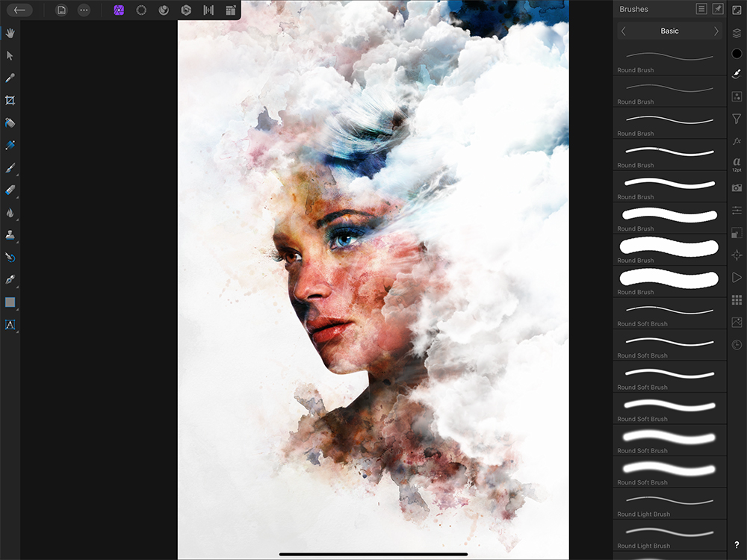Select the Hand view tool
This screenshot has width=747, height=560.
point(10,33)
